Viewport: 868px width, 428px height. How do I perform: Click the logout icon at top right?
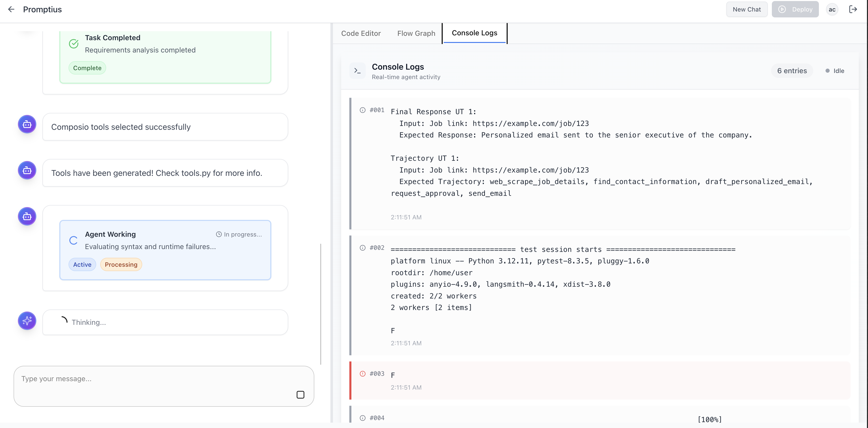point(853,9)
